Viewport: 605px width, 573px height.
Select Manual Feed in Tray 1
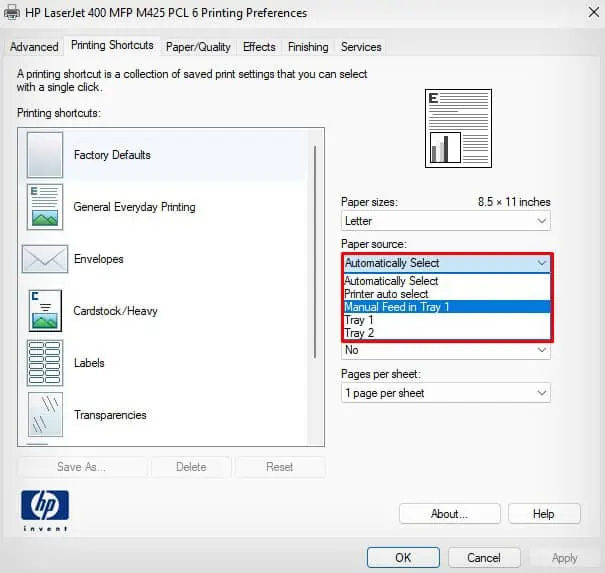447,307
